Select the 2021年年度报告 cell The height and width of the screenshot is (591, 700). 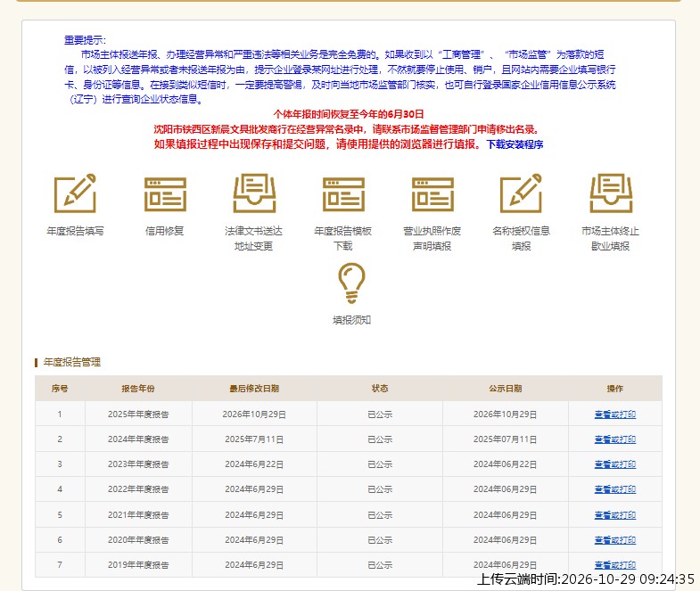pyautogui.click(x=138, y=514)
